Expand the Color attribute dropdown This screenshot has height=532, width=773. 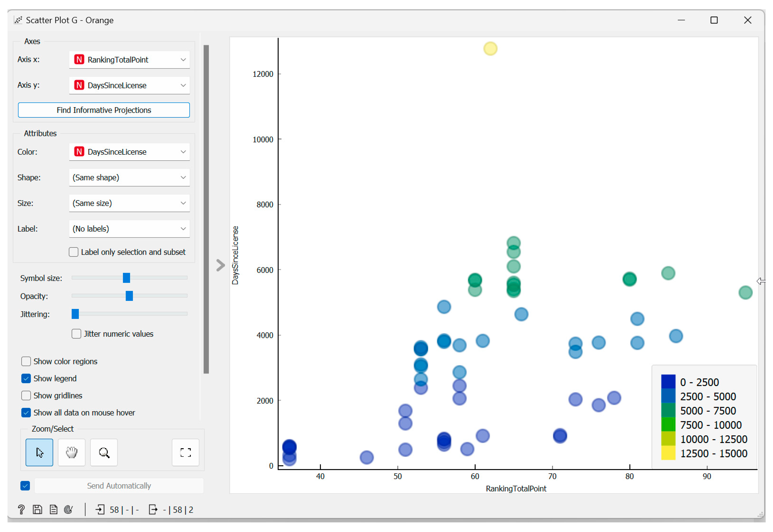[x=129, y=152]
